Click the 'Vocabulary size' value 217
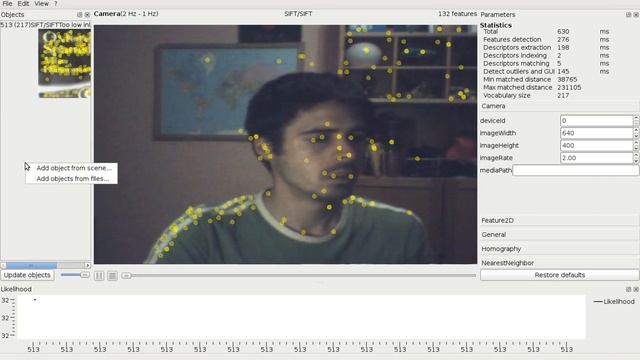Screen dimensions: 640x360 click(563, 96)
